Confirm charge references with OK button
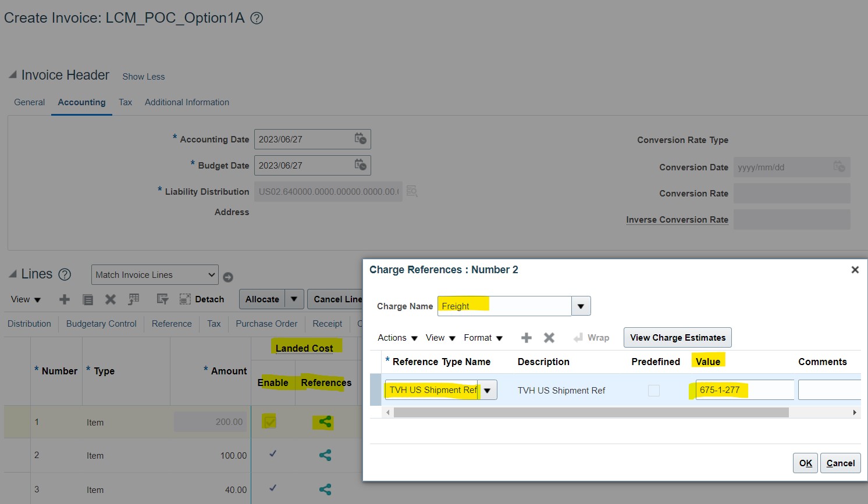The image size is (868, 504). pos(805,463)
